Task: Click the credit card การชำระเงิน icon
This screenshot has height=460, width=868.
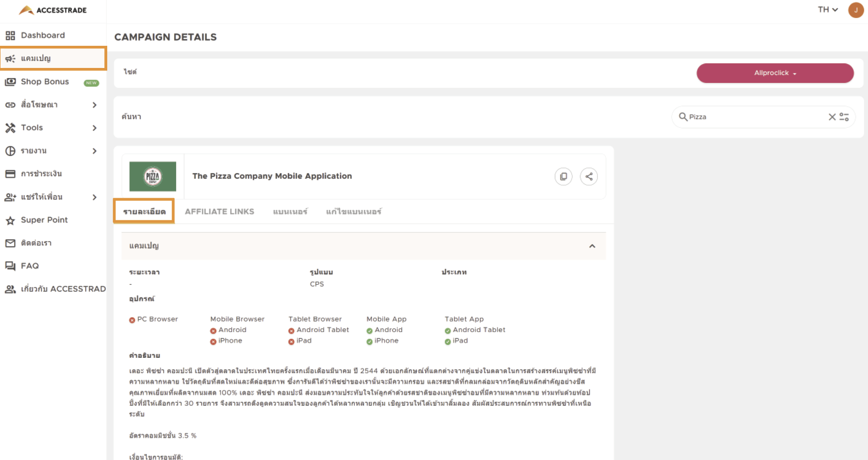Action: tap(10, 174)
